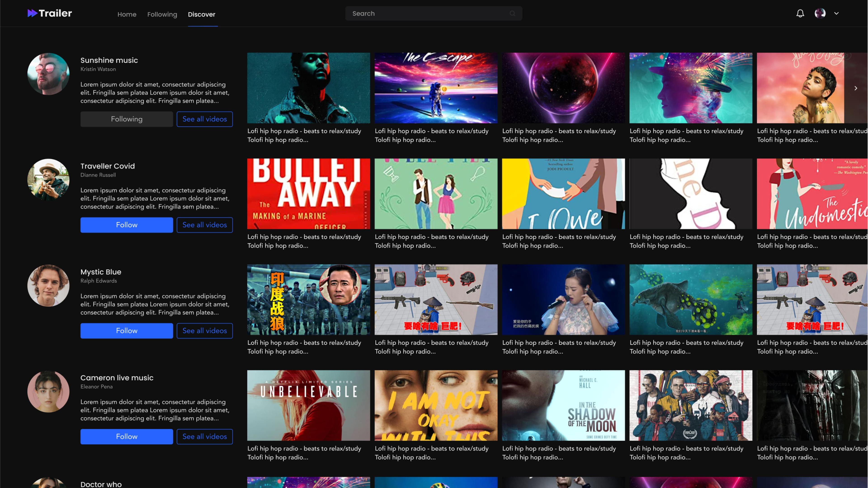Click the Sunshine music channel title

click(x=109, y=60)
